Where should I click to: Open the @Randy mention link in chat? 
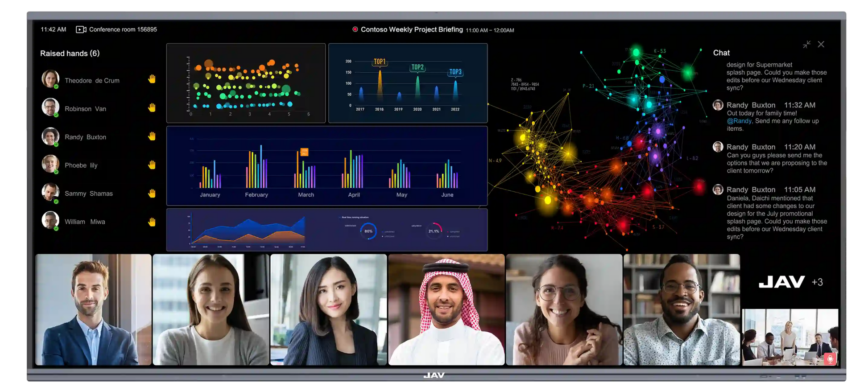click(x=739, y=121)
